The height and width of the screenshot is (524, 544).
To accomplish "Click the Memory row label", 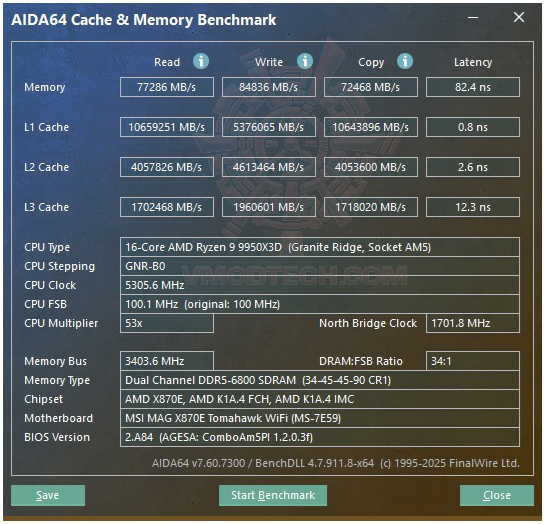I will tap(45, 87).
